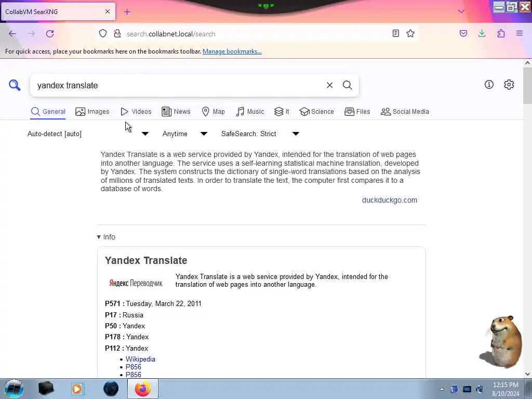Toggle reader view icon in address bar
The image size is (532, 399).
(395, 33)
